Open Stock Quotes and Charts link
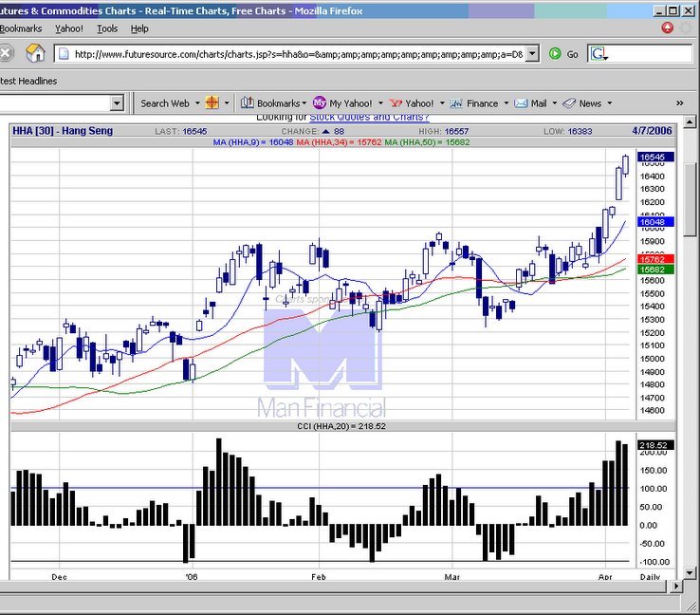This screenshot has height=615, width=700. 369,117
